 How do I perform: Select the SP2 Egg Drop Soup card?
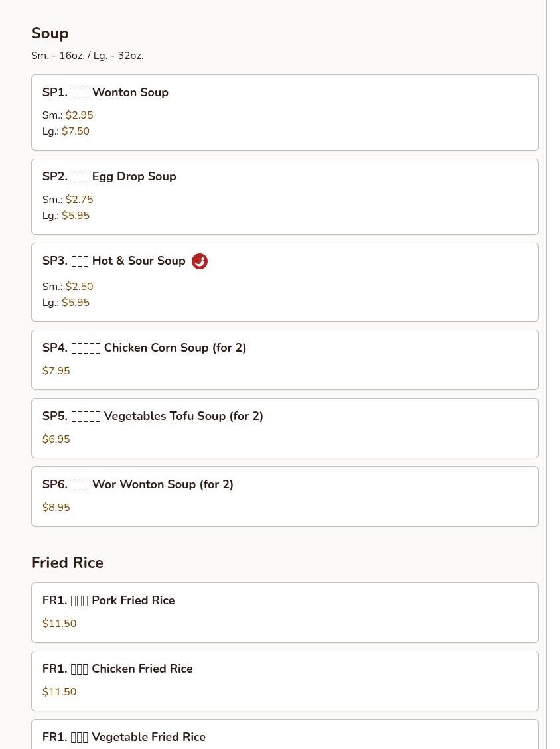pyautogui.click(x=285, y=197)
